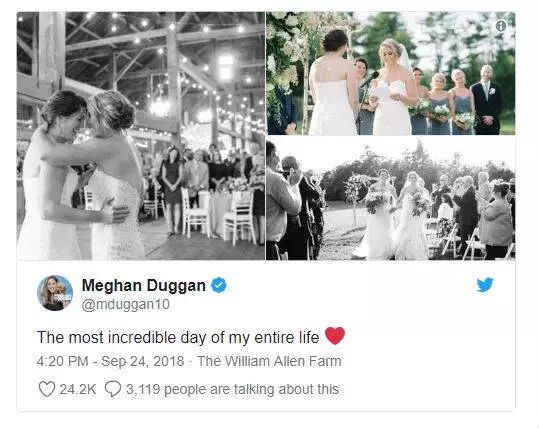The width and height of the screenshot is (539, 428).
Task: Click the reply speech bubble icon
Action: pyautogui.click(x=112, y=389)
